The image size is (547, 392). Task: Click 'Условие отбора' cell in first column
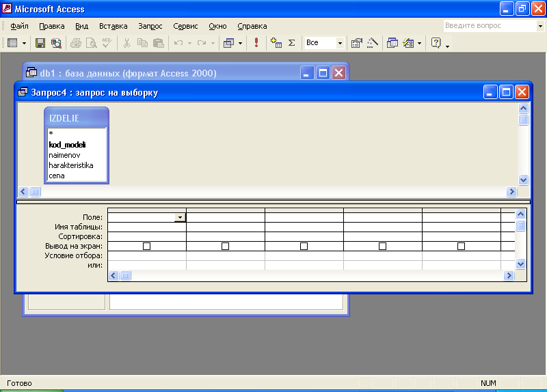(x=147, y=256)
